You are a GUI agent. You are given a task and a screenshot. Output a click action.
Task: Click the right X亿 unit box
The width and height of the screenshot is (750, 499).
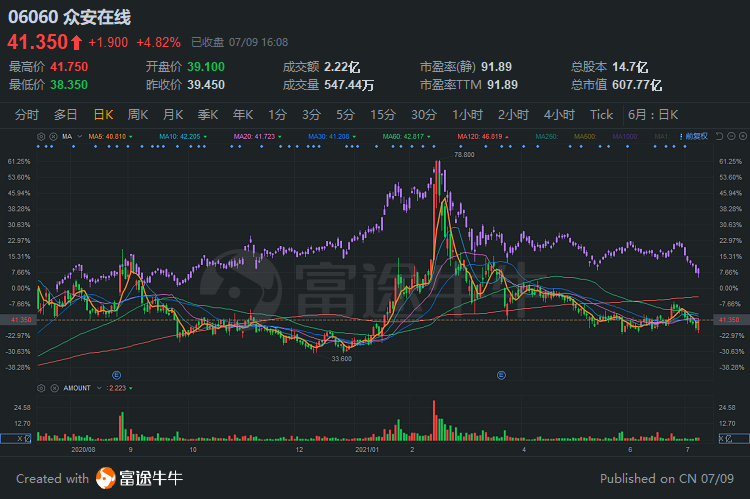pos(734,438)
